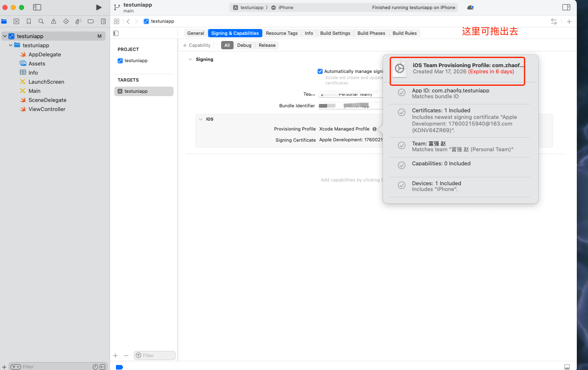
Task: Open the Find navigator magnifier icon
Action: point(41,21)
